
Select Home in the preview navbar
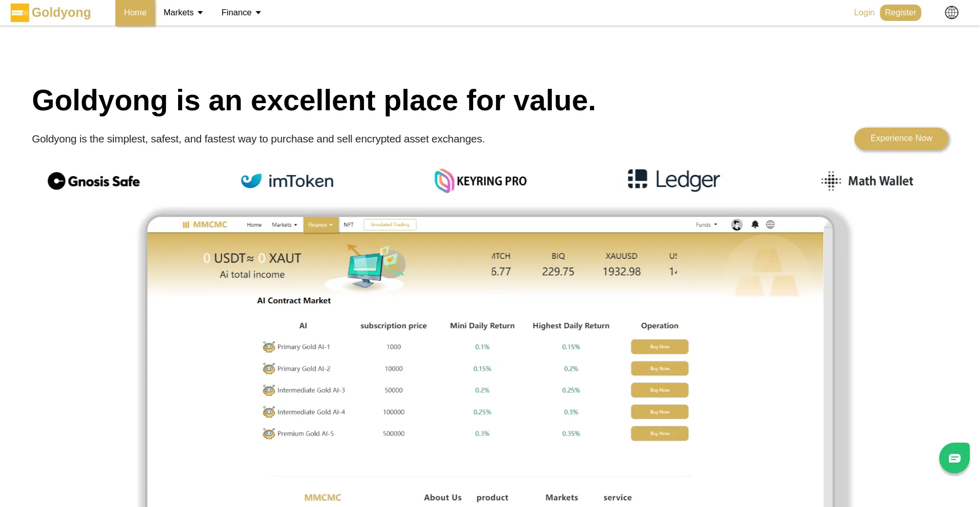coord(254,225)
